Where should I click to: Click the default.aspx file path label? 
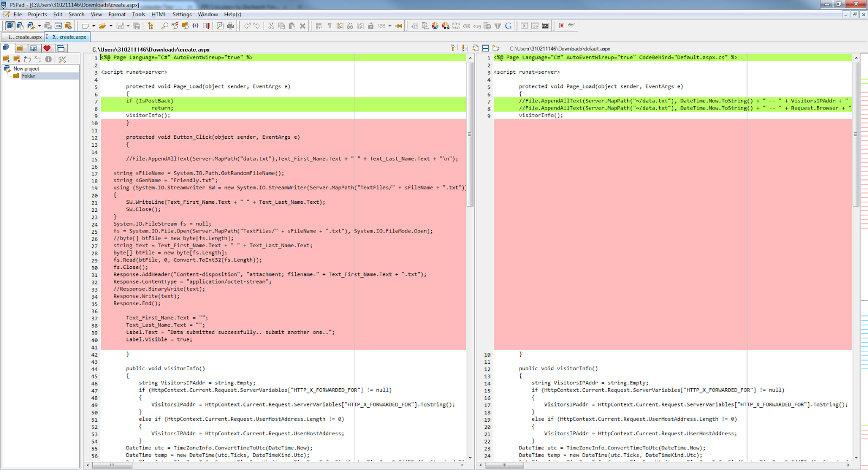coord(560,49)
